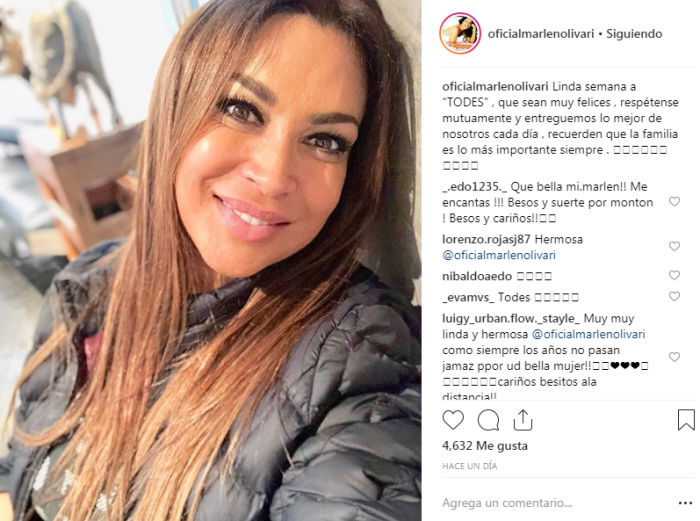This screenshot has height=521, width=700.
Task: Focus the Agrega un comentario field
Action: tap(556, 503)
